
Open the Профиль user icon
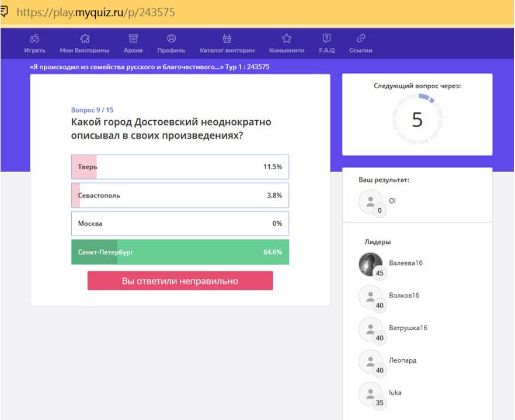[171, 38]
